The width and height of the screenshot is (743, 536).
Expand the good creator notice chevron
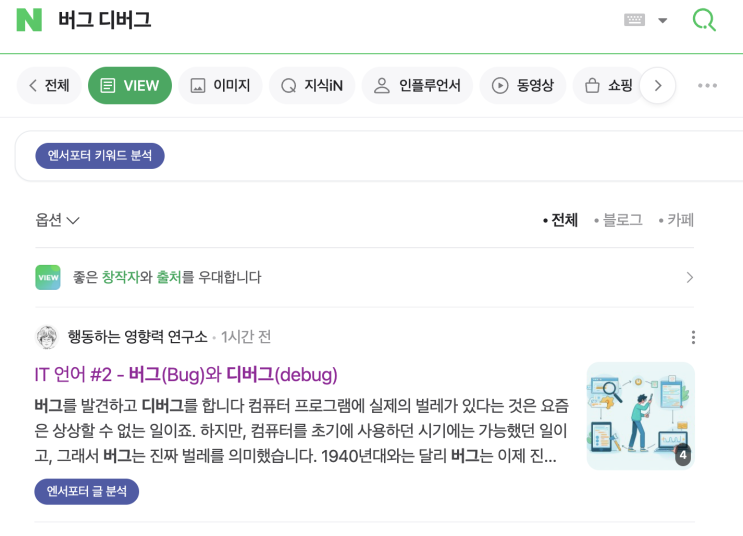tap(689, 277)
